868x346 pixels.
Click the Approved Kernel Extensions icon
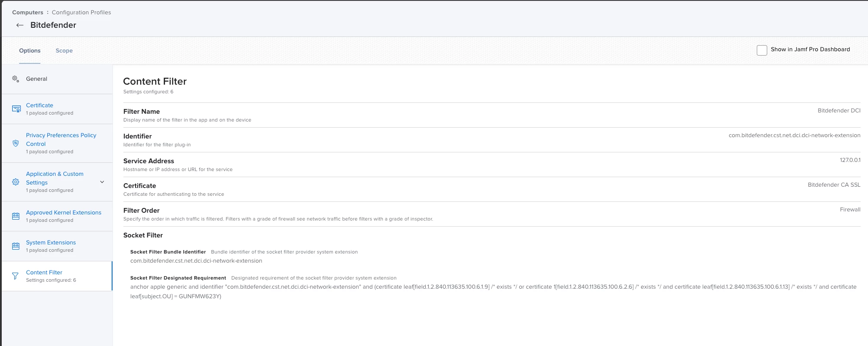point(16,216)
